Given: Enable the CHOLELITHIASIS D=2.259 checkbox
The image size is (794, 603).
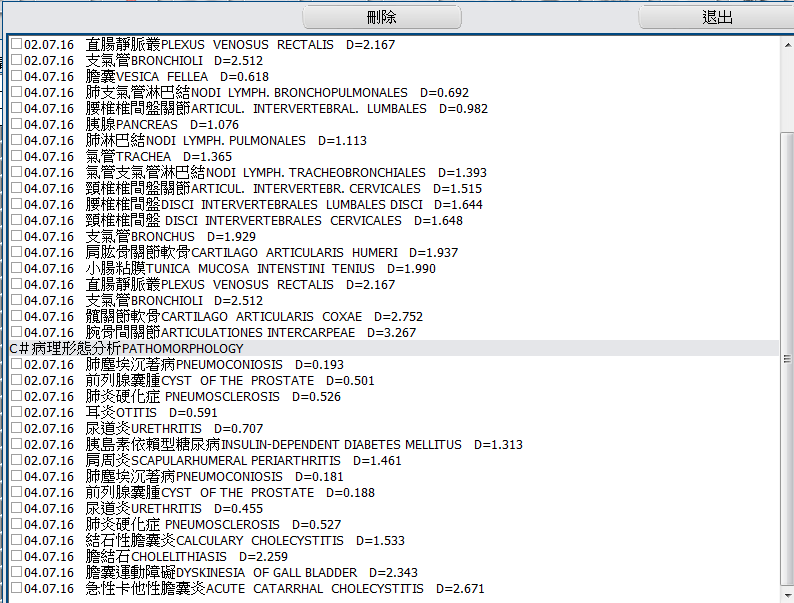Looking at the screenshot, I should (x=16, y=557).
